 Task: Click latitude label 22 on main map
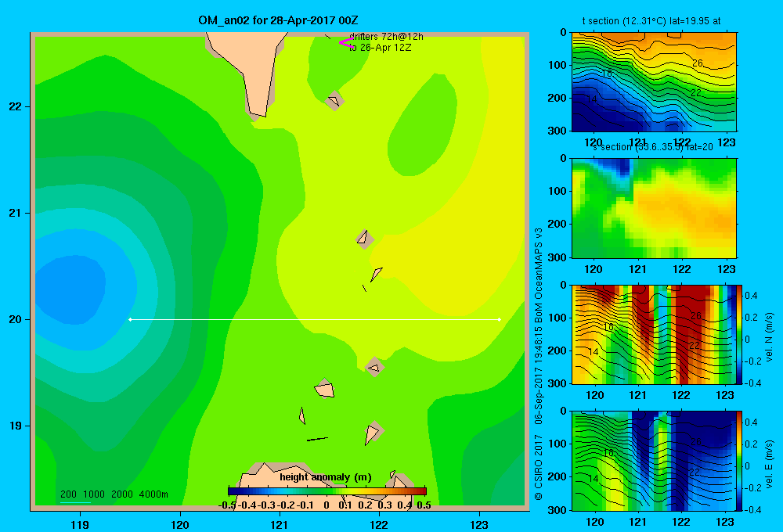point(16,106)
